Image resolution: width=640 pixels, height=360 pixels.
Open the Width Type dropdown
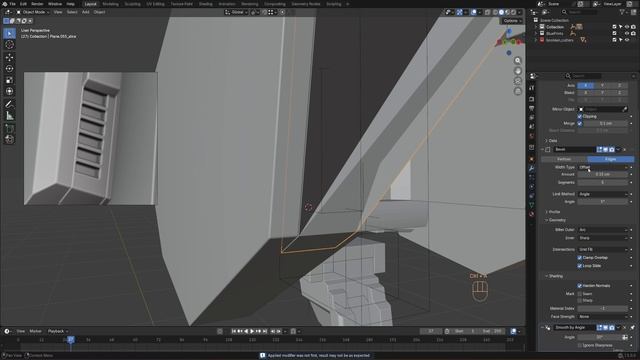602,167
